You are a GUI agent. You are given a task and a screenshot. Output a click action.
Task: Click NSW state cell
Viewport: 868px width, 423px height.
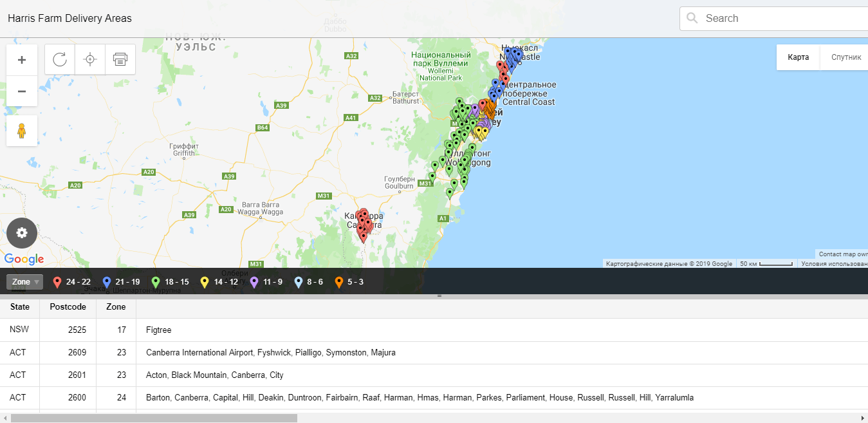click(x=20, y=330)
